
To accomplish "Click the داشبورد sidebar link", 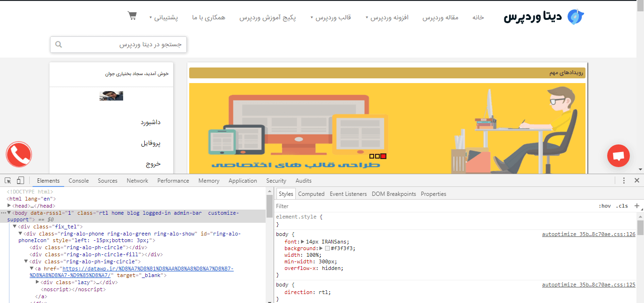I will (150, 122).
